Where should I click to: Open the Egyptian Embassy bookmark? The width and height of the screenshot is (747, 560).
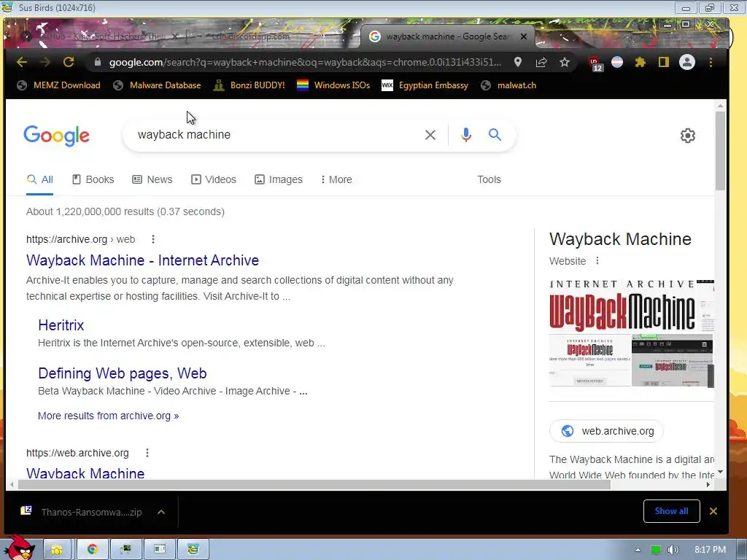click(425, 85)
